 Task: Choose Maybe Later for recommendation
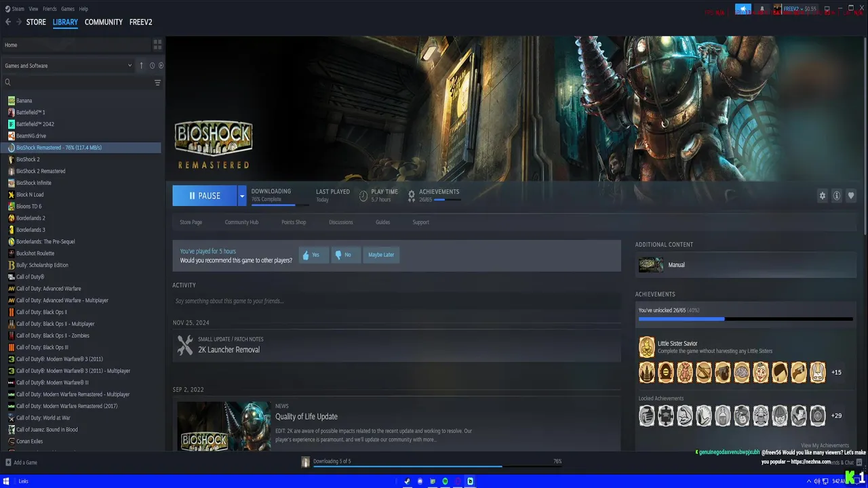point(381,255)
